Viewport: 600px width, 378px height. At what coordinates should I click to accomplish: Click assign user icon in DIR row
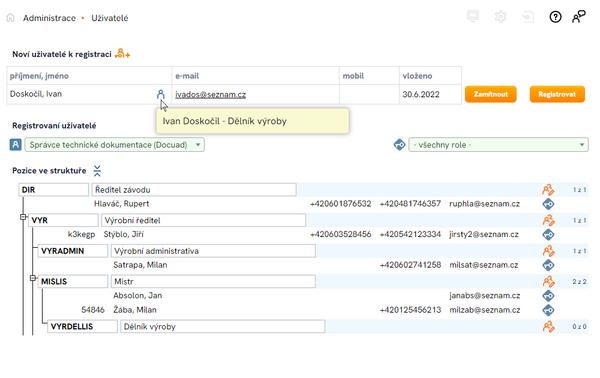point(548,190)
